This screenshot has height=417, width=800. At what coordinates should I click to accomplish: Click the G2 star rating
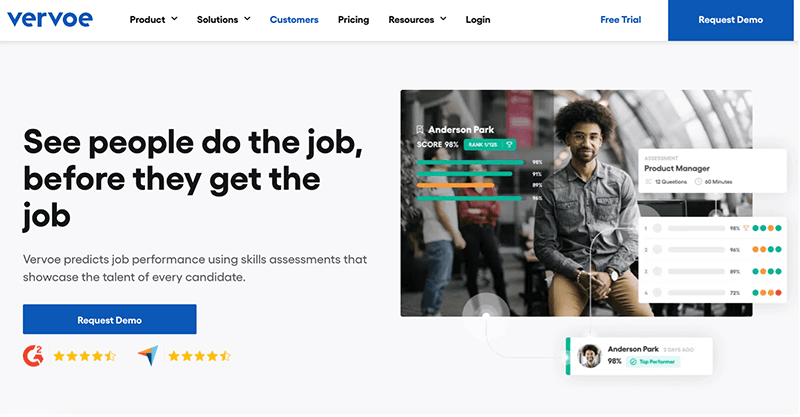click(85, 356)
